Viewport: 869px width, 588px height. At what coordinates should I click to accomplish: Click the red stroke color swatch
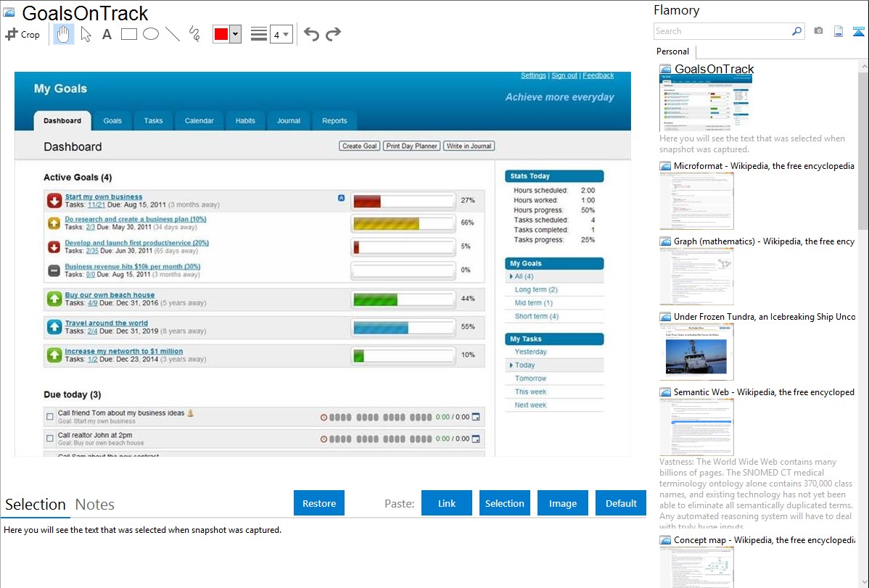tap(221, 34)
